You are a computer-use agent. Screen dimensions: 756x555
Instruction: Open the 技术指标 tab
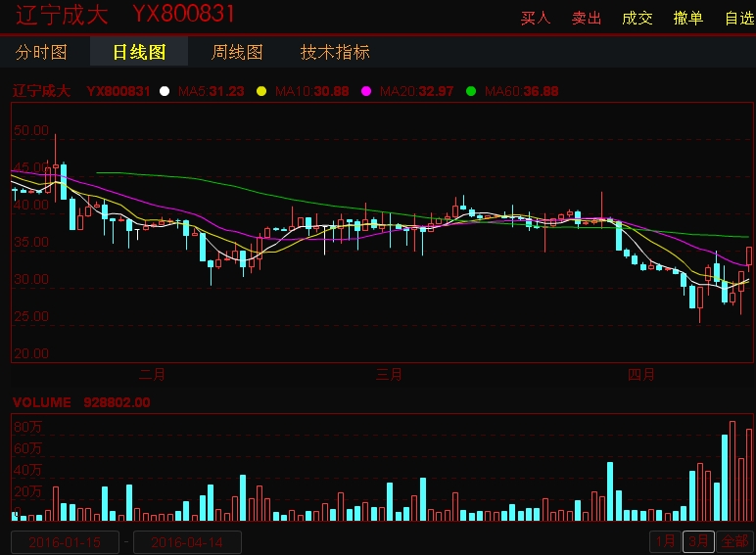pos(335,52)
